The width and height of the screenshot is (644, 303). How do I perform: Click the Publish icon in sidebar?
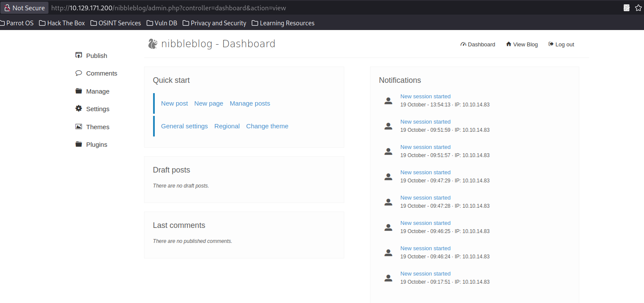point(78,55)
